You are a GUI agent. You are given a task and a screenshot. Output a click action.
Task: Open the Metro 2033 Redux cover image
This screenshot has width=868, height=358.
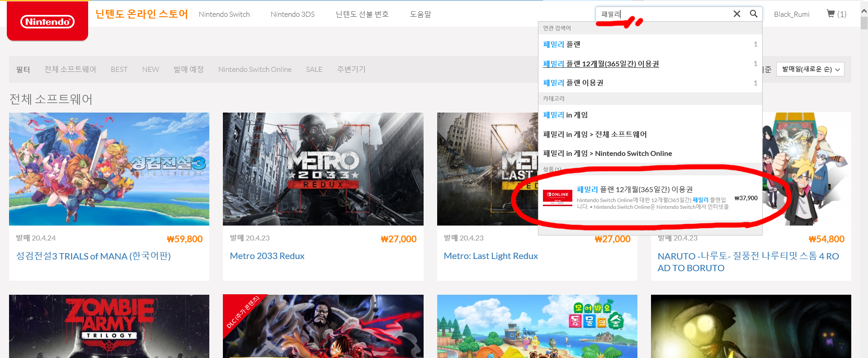323,169
